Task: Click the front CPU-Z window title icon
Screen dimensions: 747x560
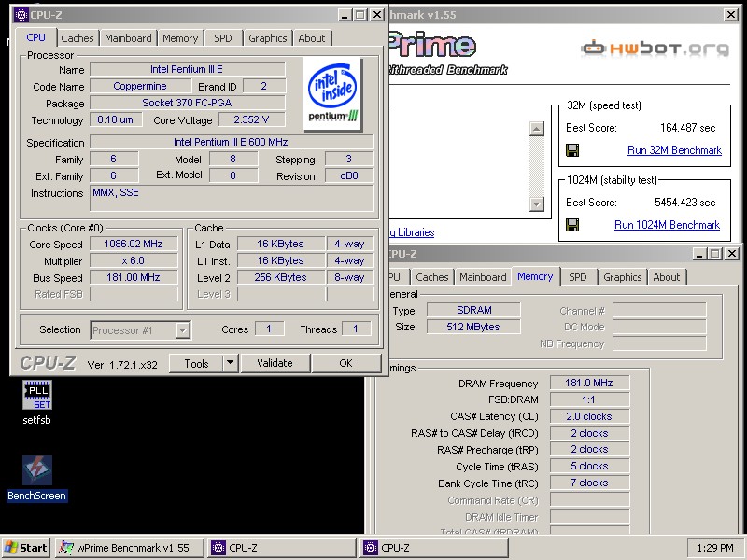Action: (21, 15)
